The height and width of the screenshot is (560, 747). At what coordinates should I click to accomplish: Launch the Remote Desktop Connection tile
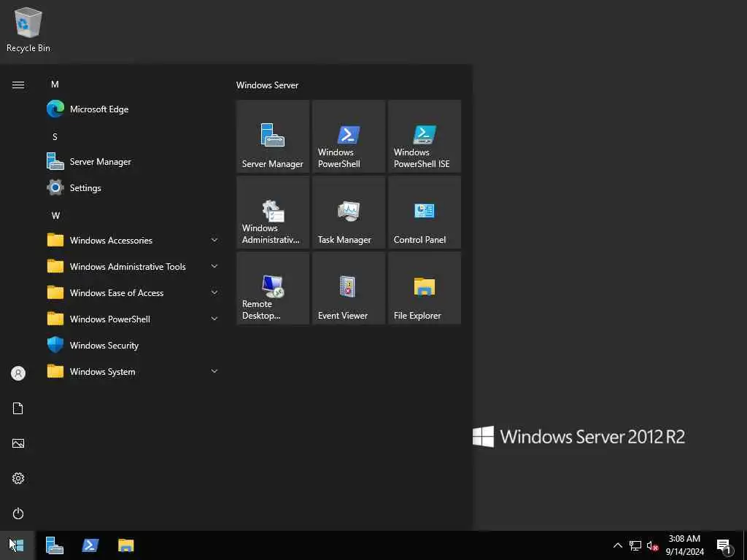(x=273, y=288)
